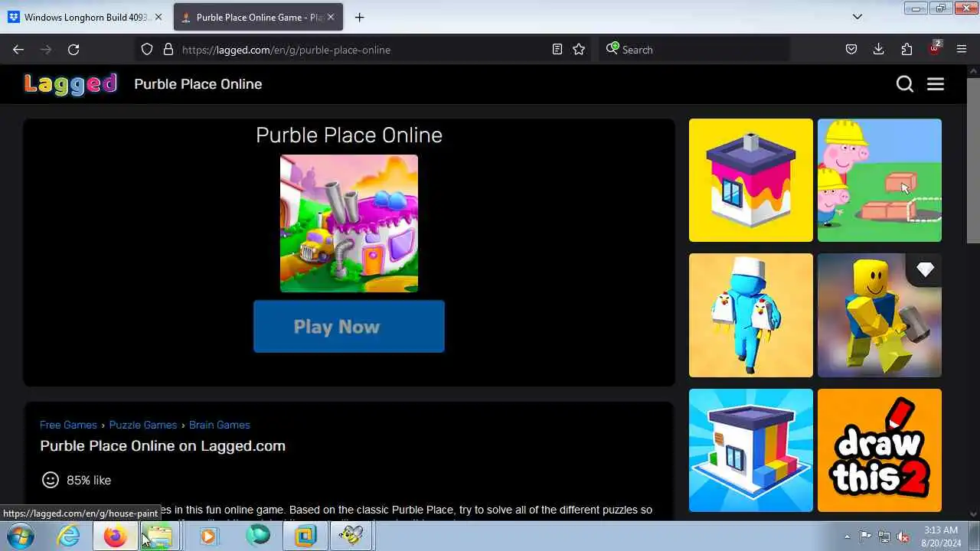This screenshot has width=980, height=551.
Task: Open the Lagged site search magnifier
Action: (x=905, y=84)
